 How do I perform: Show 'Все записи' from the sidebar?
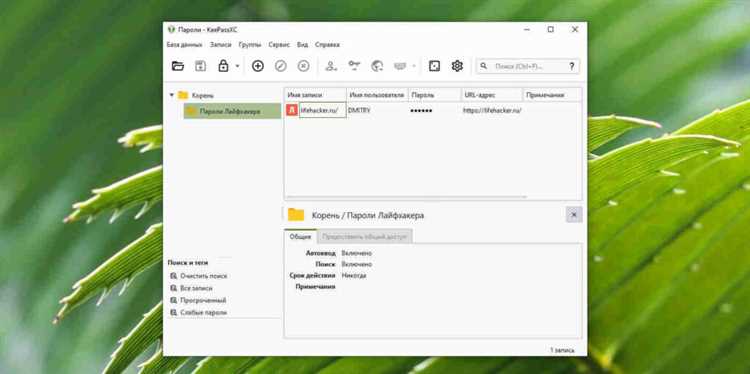pyautogui.click(x=197, y=288)
